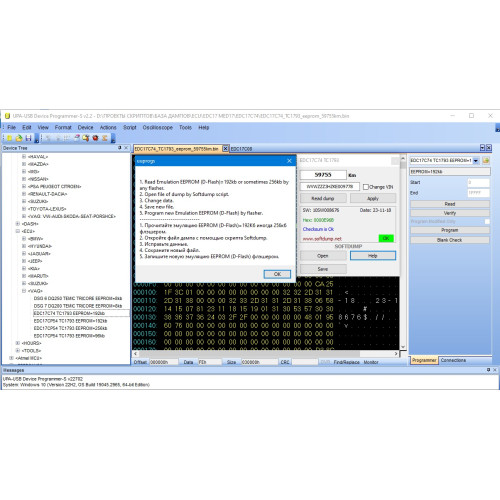Viewport: 500px width, 500px height.
Task: Open the EDC17C74 TC1793 device dropdown
Action: click(476, 161)
